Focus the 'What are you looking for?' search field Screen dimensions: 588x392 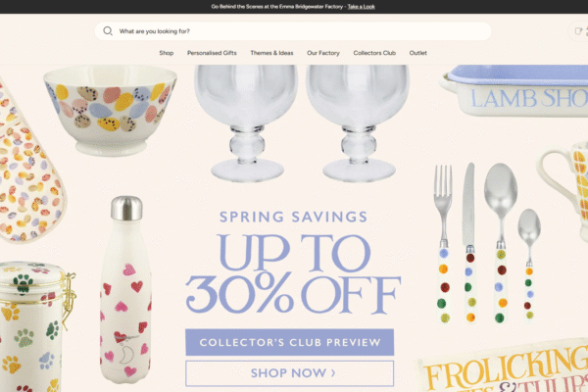point(293,31)
